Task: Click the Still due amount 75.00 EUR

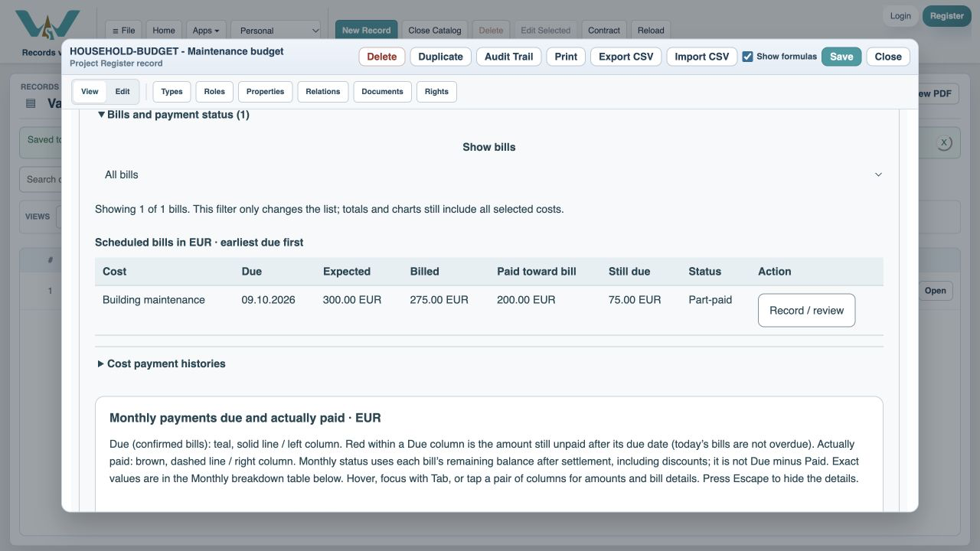Action: pos(635,300)
